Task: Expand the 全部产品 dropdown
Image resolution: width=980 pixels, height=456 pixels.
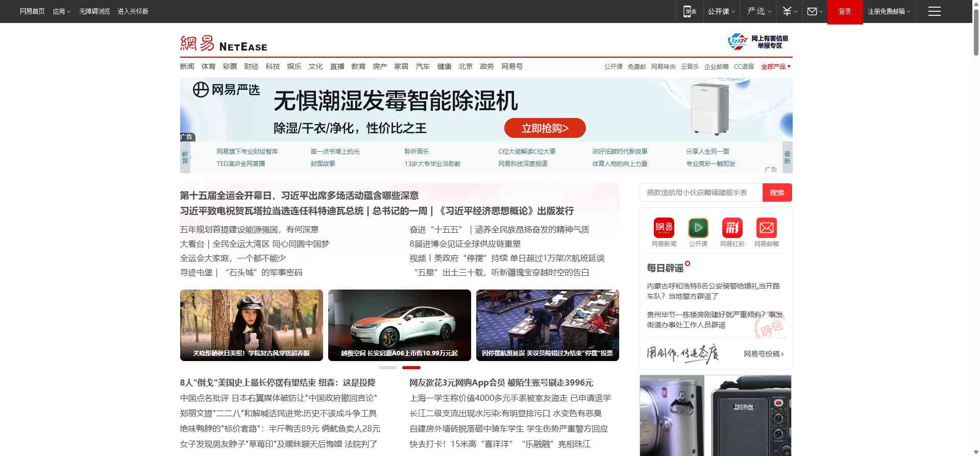Action: click(775, 66)
